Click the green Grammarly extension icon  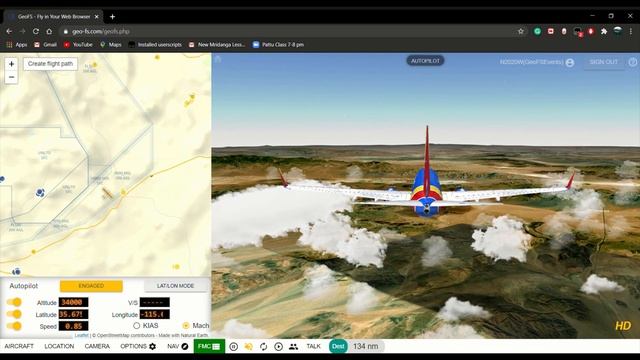(x=538, y=31)
